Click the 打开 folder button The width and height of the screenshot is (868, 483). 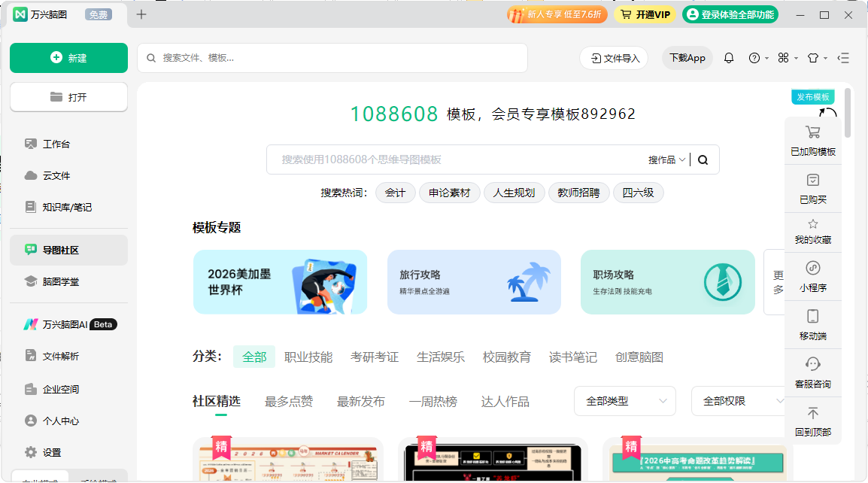click(68, 98)
